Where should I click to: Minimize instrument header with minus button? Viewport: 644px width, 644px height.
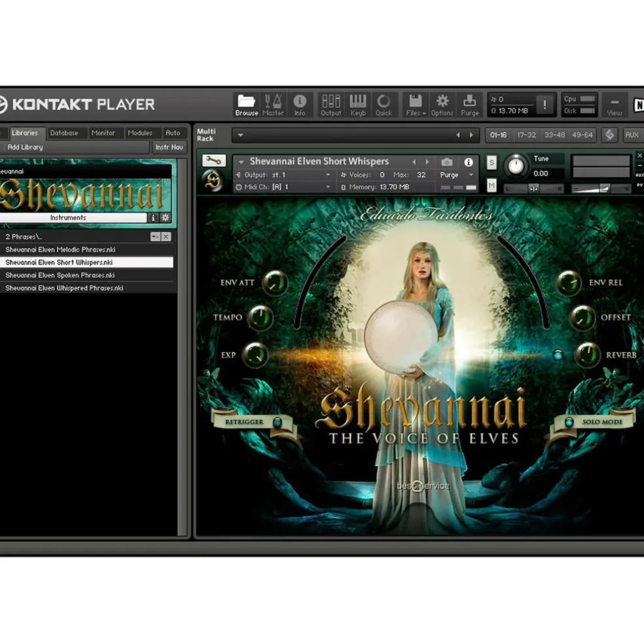639,166
